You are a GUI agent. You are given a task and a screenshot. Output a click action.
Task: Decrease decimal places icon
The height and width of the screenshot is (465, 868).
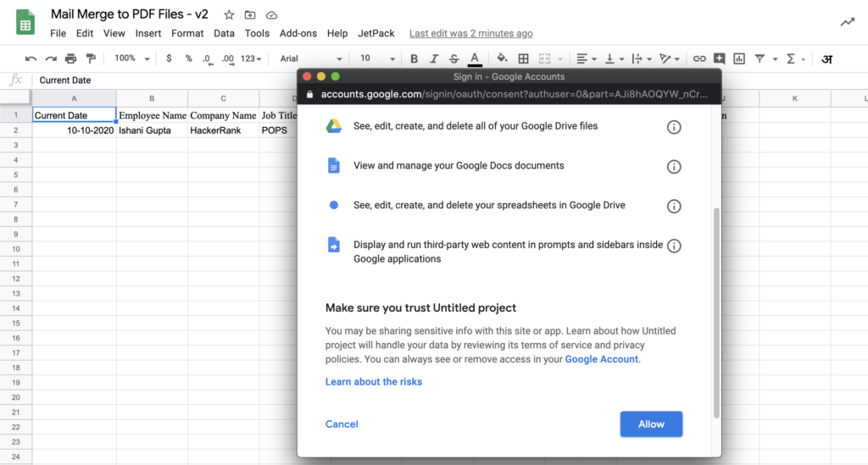click(208, 59)
